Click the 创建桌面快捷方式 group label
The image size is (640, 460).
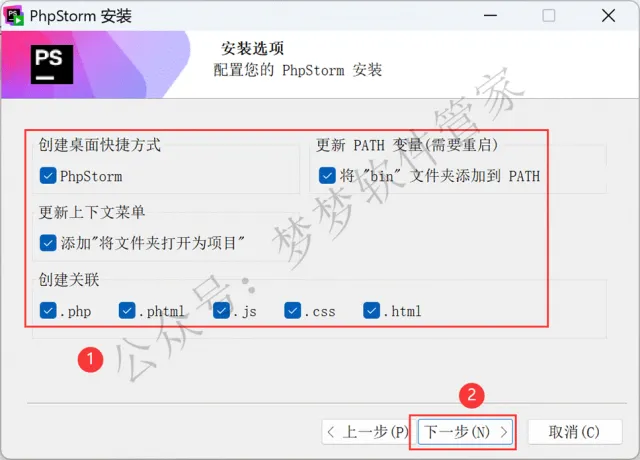(x=100, y=145)
